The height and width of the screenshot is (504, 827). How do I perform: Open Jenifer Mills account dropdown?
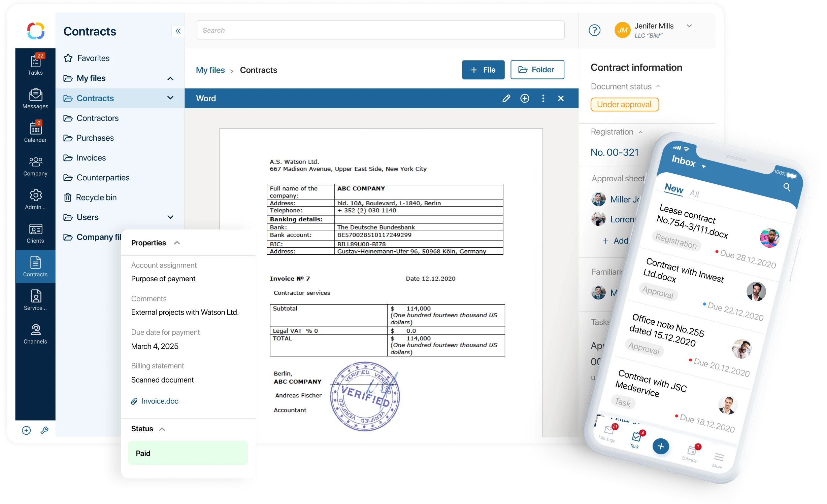689,26
